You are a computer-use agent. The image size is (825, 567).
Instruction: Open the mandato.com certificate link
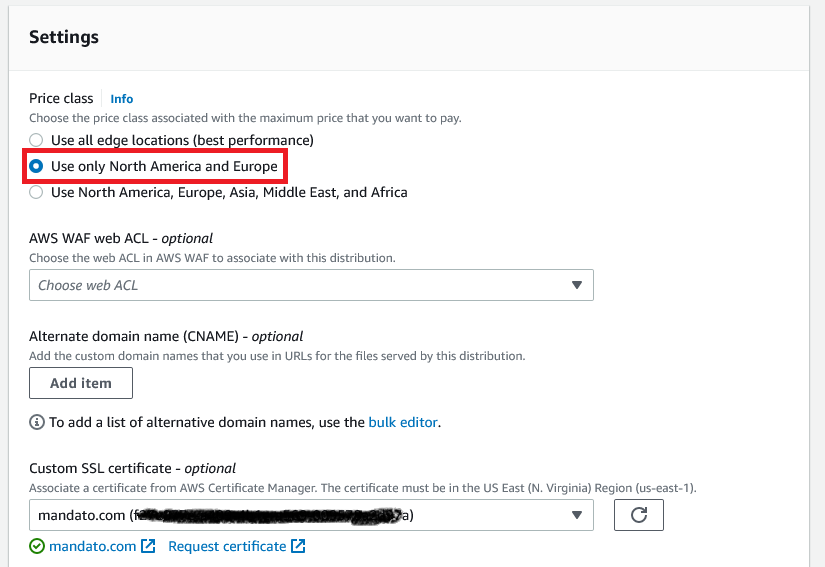pyautogui.click(x=93, y=546)
